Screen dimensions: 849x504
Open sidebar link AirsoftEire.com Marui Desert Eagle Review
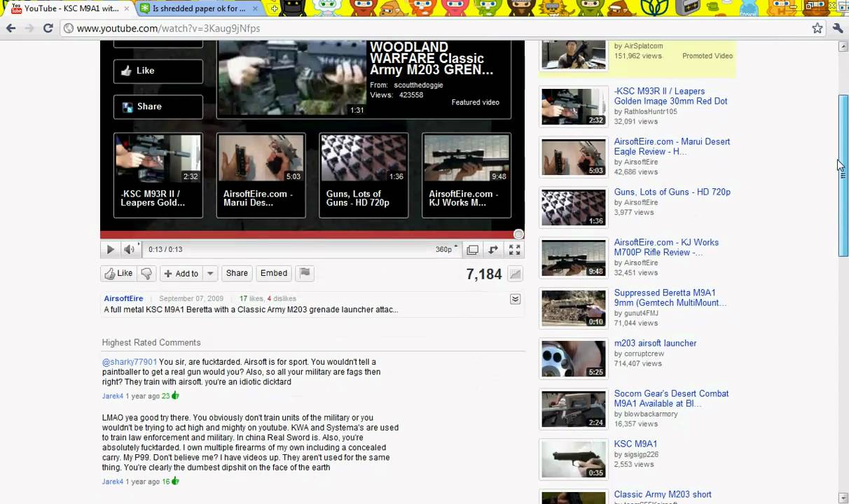(x=672, y=146)
